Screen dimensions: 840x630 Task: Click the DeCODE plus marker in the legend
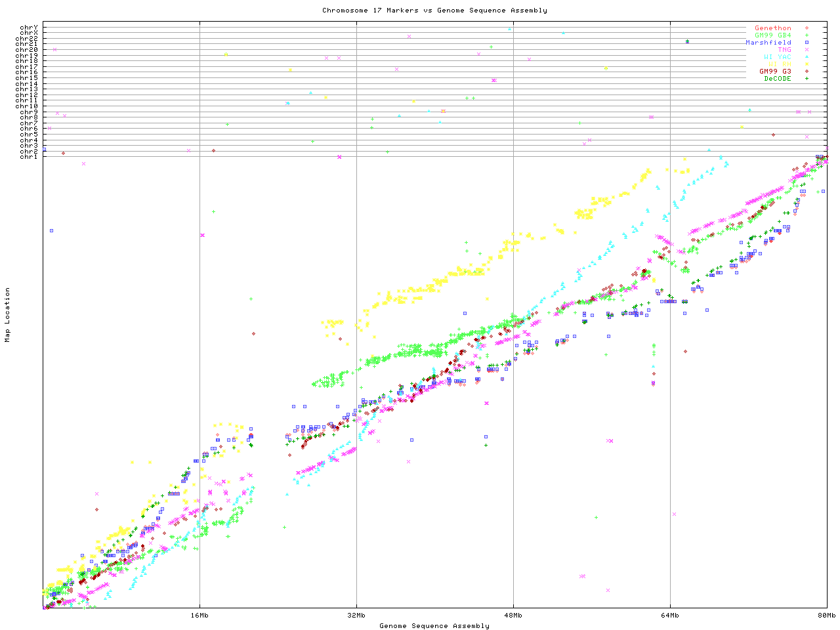[x=807, y=79]
